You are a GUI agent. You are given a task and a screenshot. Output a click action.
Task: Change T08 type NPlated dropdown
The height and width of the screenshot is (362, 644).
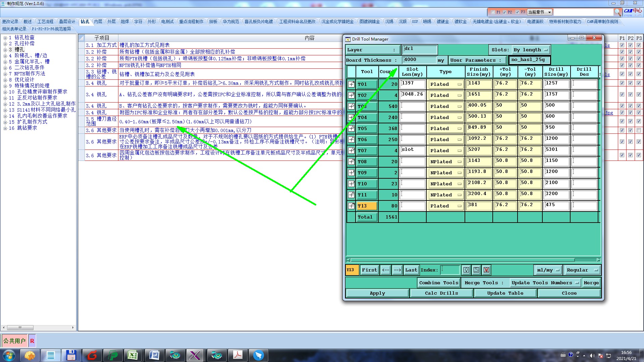coord(445,162)
